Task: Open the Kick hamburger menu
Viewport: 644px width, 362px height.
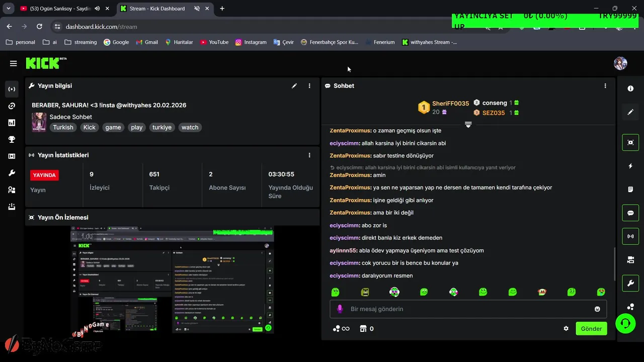Action: click(13, 63)
